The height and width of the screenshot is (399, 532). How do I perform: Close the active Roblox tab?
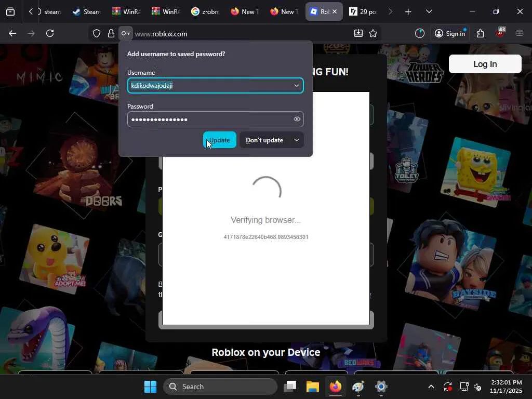(x=335, y=11)
